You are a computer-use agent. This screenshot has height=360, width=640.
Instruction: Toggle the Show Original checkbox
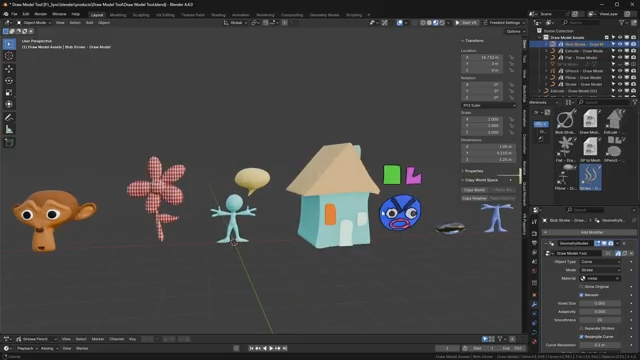[581, 287]
